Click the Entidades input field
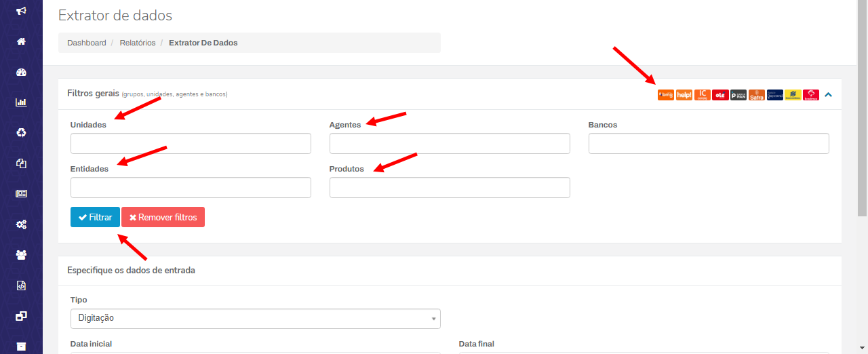Screen dimensions: 868x354 pos(191,187)
